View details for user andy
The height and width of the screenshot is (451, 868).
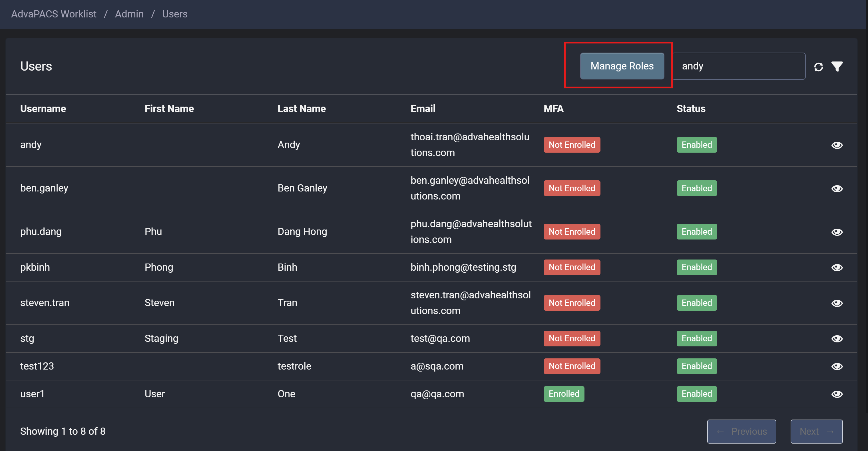point(837,145)
